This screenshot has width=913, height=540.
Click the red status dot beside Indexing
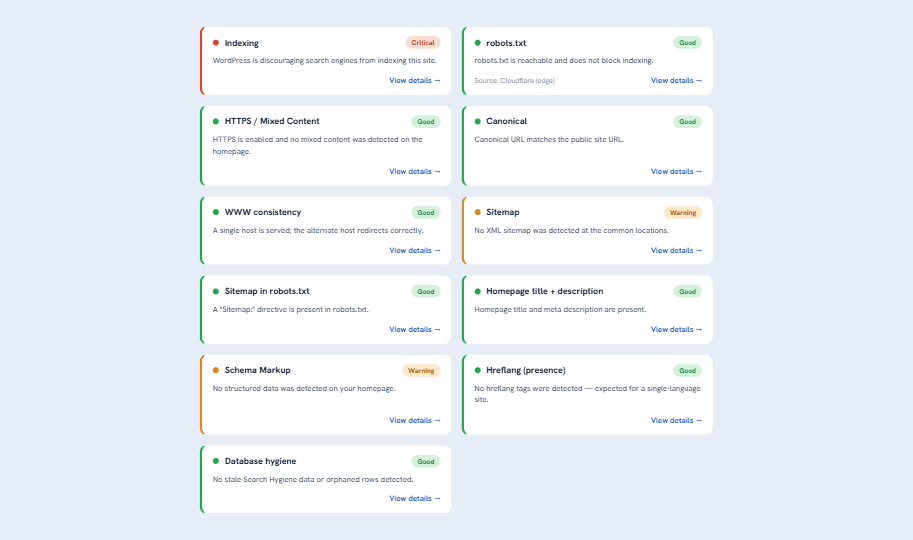pos(215,43)
